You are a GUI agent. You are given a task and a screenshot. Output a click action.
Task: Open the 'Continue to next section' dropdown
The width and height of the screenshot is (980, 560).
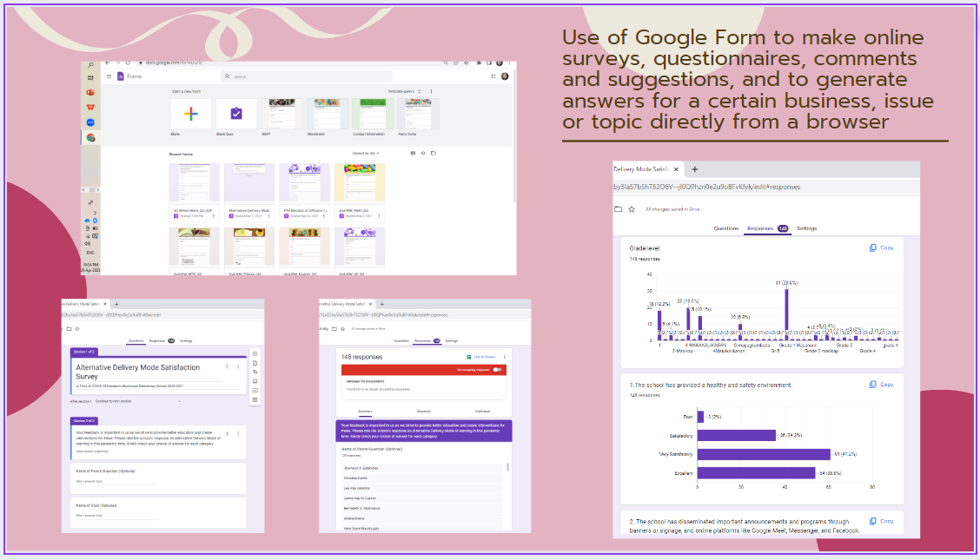click(x=137, y=401)
